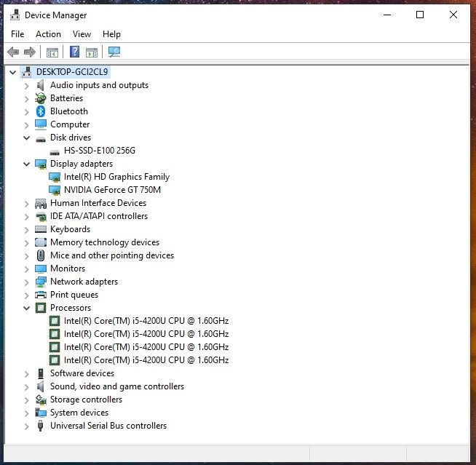
Task: Click the IDE ATA/ATAPI controllers icon
Action: (41, 216)
